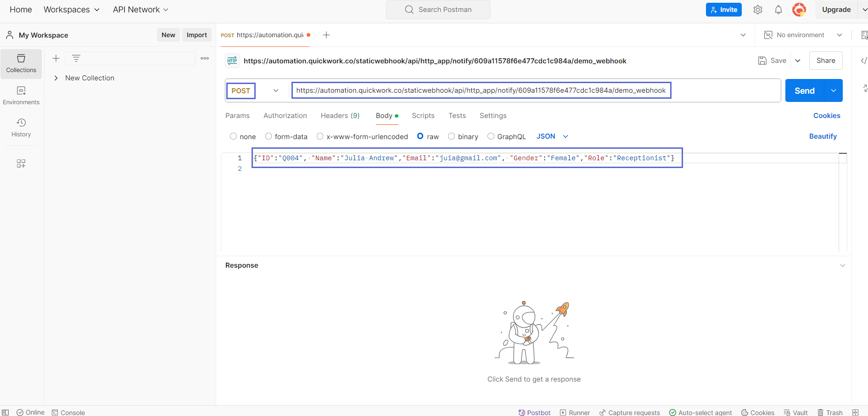
Task: Open the settings gear icon
Action: click(758, 10)
